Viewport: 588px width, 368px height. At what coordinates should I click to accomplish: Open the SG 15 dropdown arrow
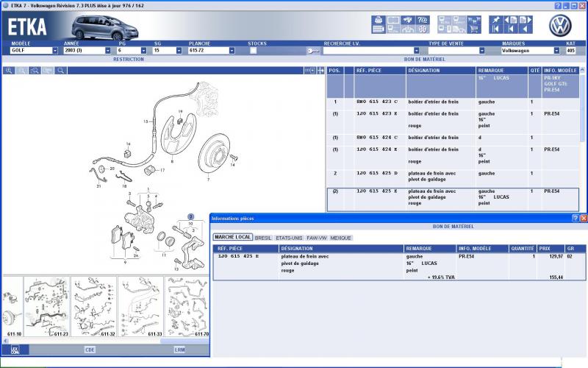(179, 51)
